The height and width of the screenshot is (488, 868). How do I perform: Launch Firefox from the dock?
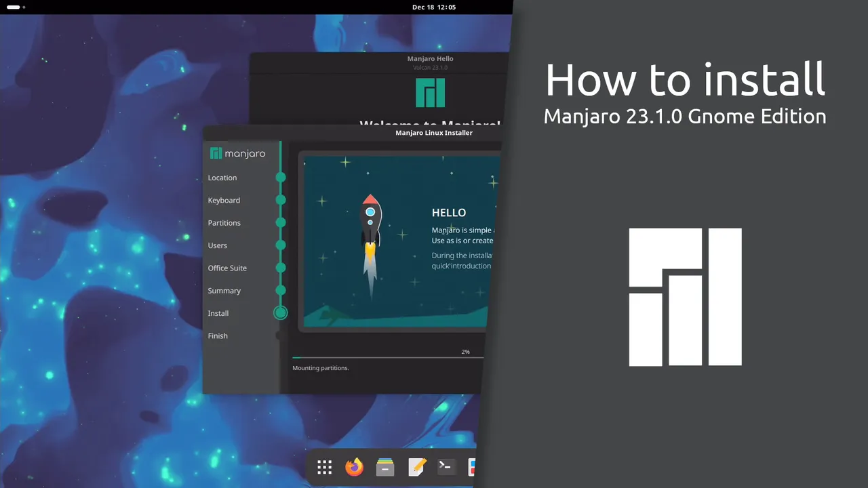pyautogui.click(x=354, y=467)
